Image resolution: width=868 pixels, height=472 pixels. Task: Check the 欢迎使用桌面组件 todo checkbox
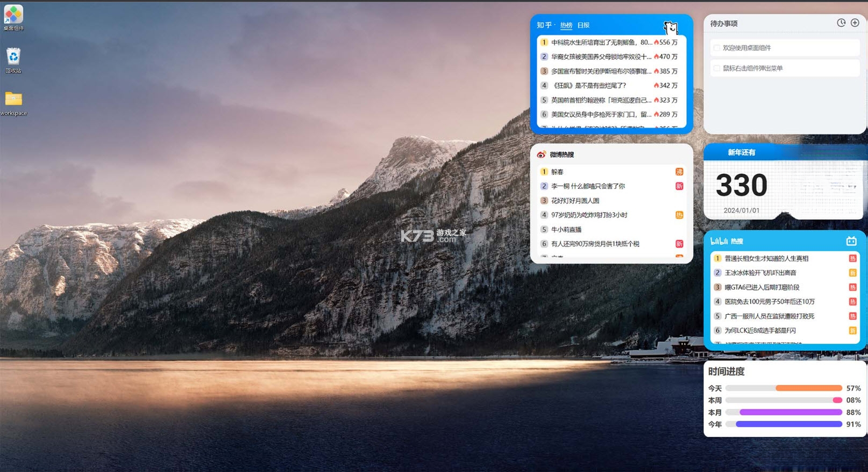(x=716, y=48)
